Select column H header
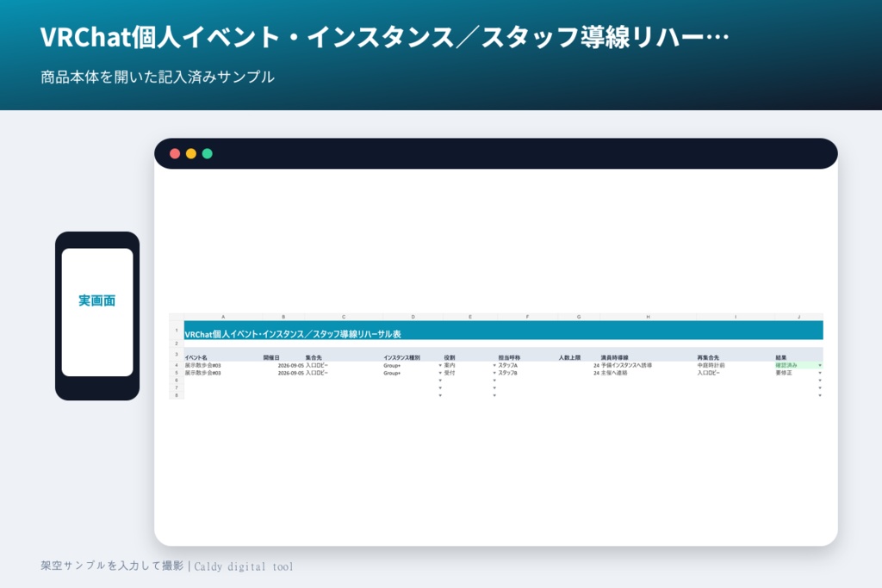882x588 pixels. (x=648, y=317)
